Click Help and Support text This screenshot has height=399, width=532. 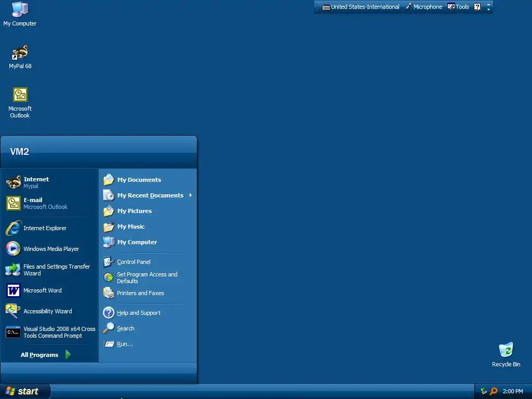(138, 313)
